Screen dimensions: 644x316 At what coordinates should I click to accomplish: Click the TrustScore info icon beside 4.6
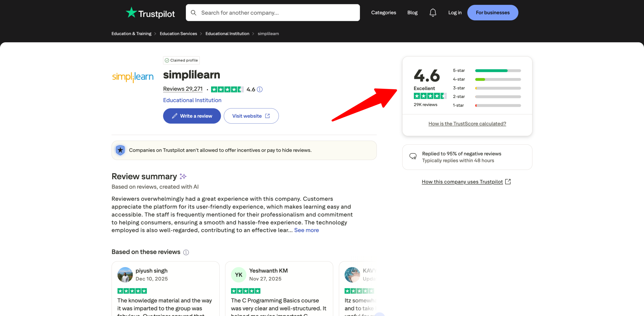260,89
